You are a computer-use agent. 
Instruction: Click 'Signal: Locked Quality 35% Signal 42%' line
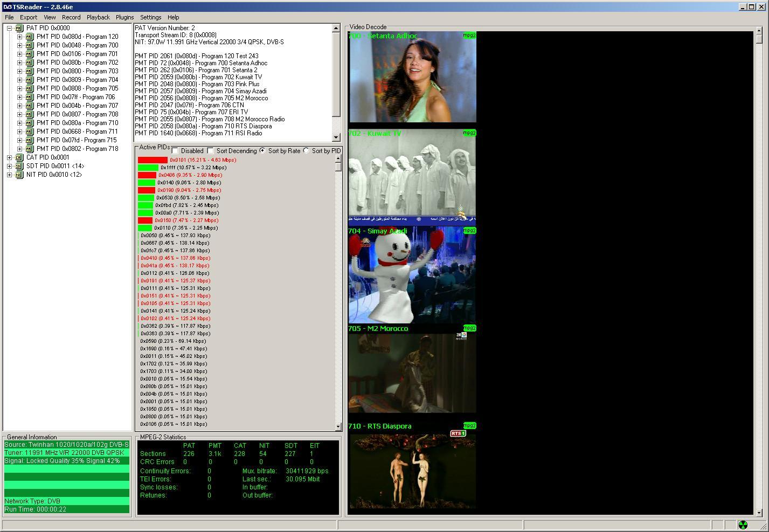[67, 461]
